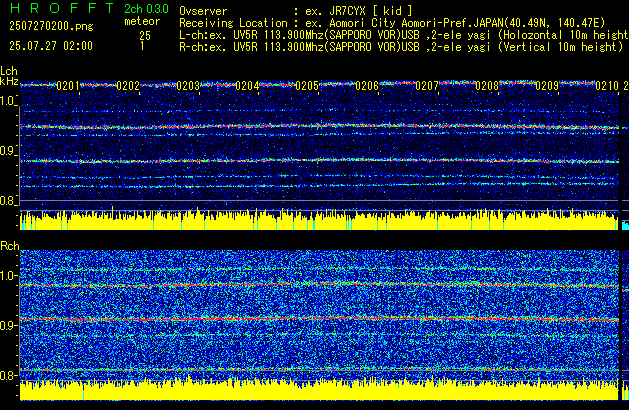
Task: Click the Lch 0.8 kHz axis label
Action: tap(8, 201)
